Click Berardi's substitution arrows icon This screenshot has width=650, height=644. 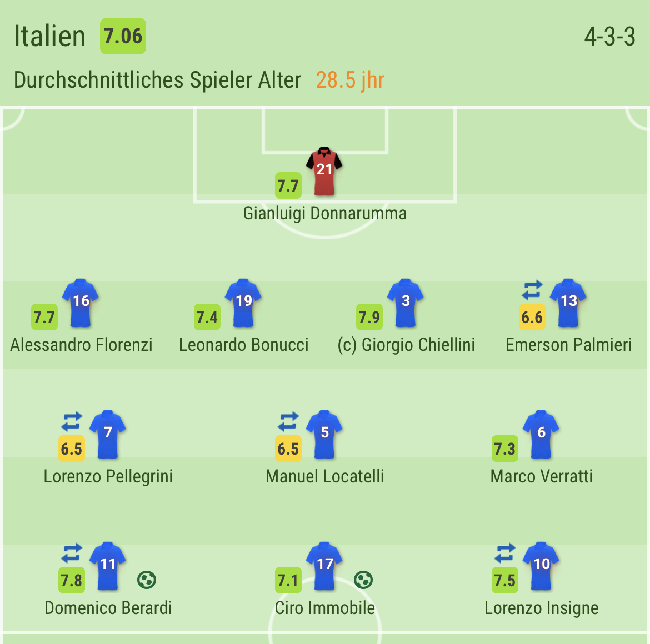pos(72,553)
